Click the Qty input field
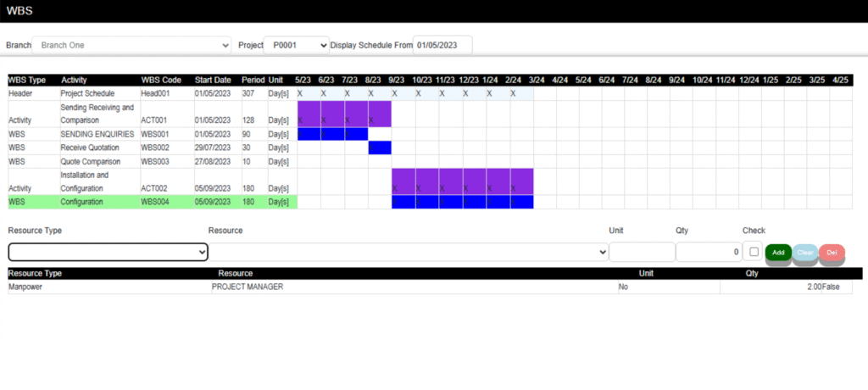 tap(708, 252)
